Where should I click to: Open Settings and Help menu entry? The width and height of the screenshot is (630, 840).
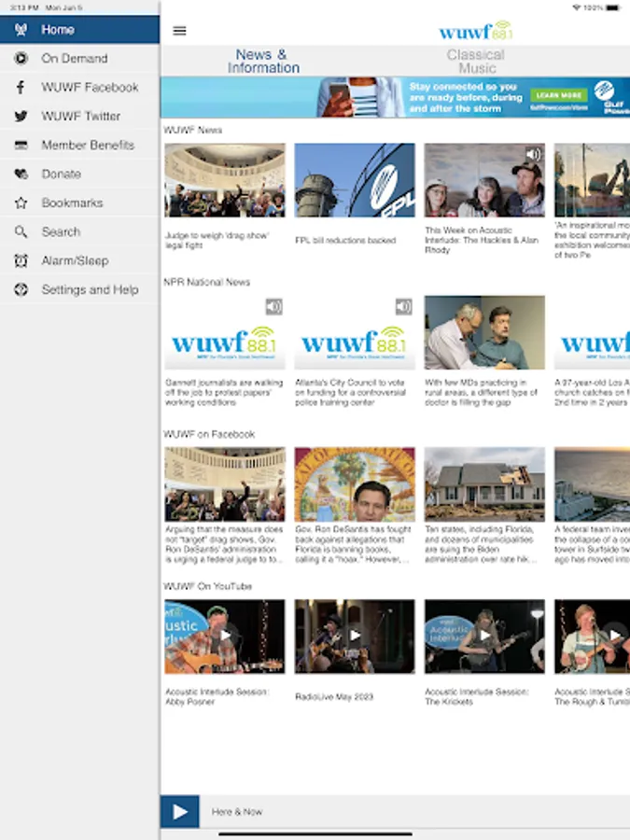point(79,290)
